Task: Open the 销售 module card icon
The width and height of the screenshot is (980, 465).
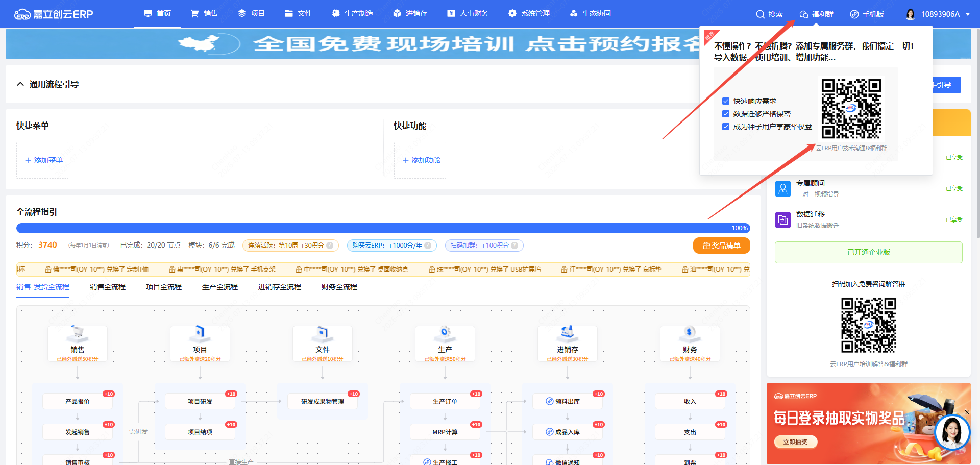Action: [78, 333]
